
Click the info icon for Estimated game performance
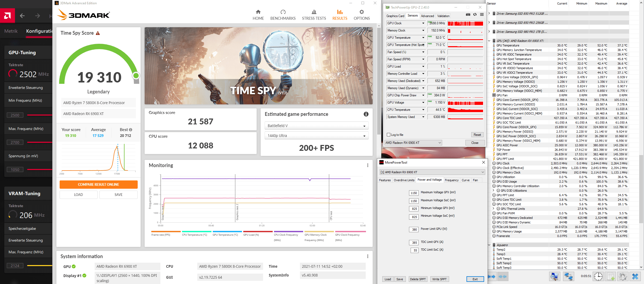(x=366, y=114)
